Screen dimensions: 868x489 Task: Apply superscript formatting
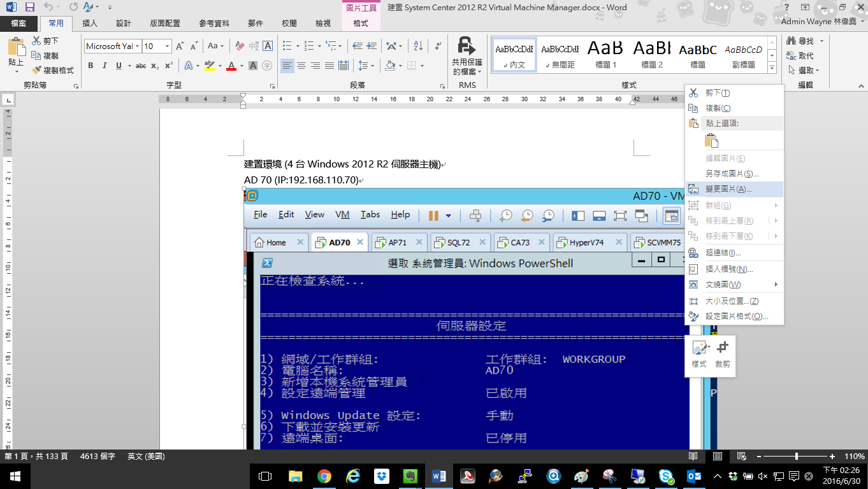(x=169, y=66)
